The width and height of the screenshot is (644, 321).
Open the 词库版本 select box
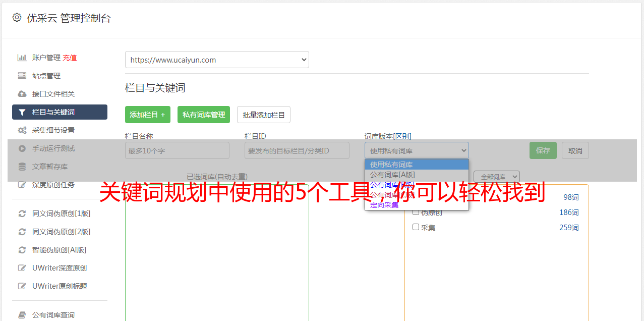tap(417, 150)
